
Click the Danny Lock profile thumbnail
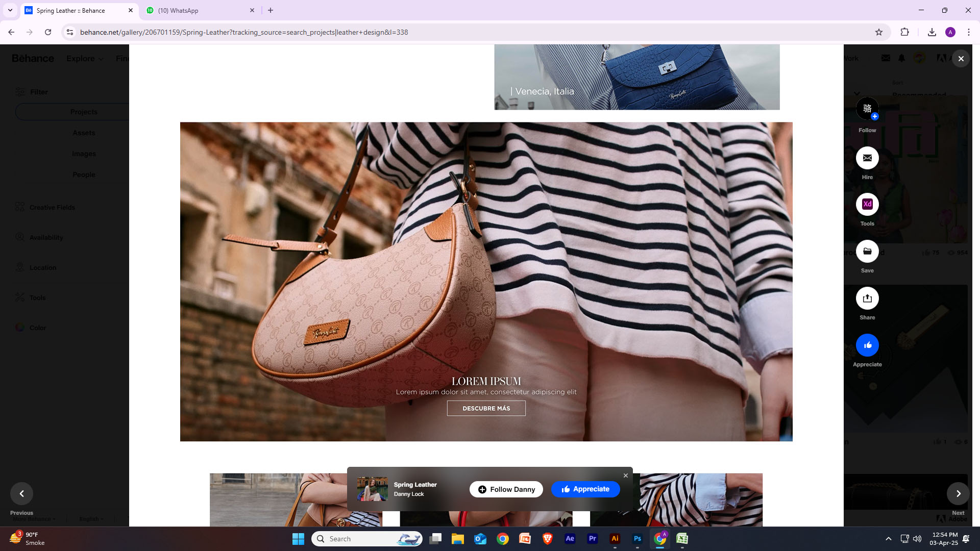coord(372,489)
